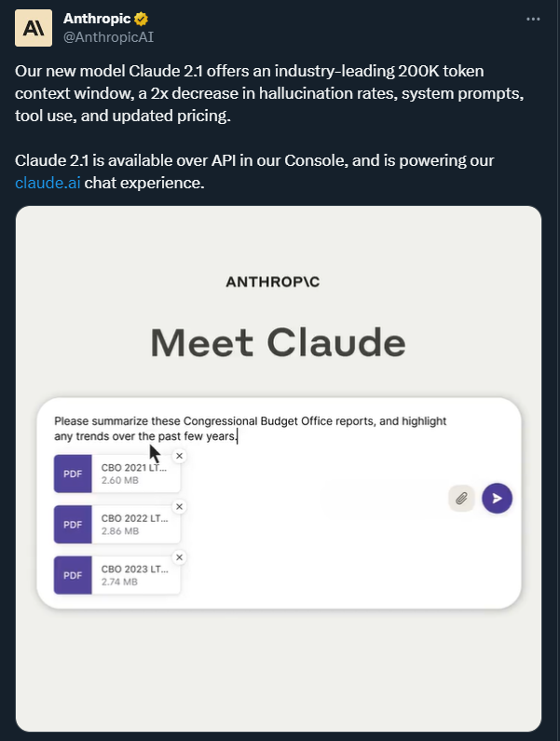
Task: Click into the prompt text field
Action: tap(280, 429)
